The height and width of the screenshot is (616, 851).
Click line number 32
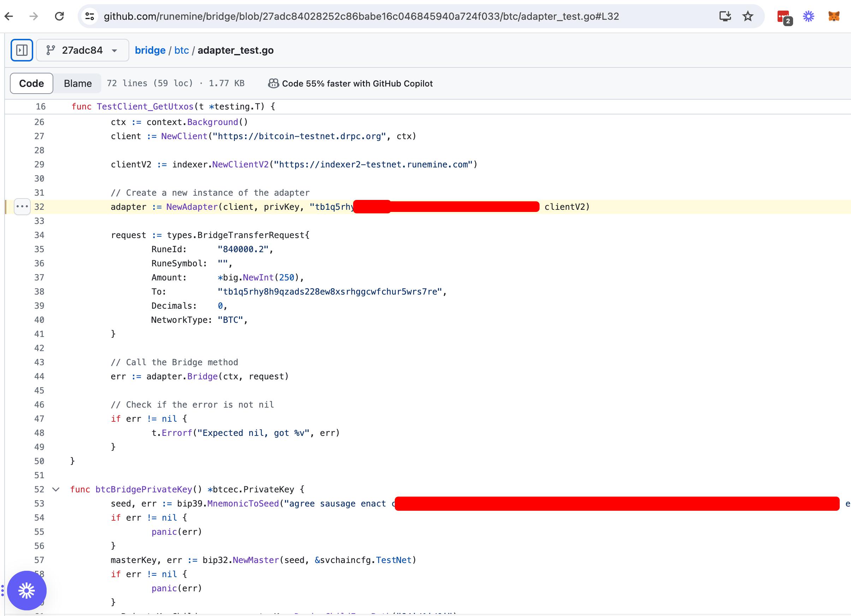(x=40, y=207)
